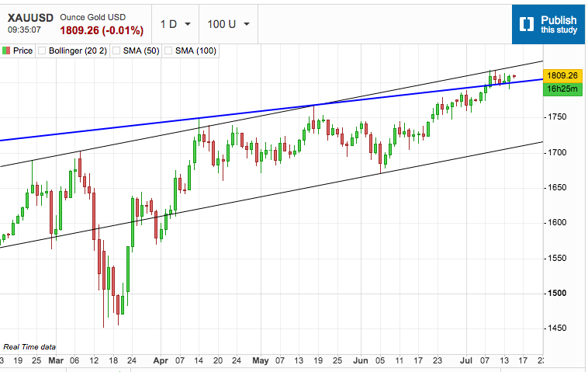This screenshot has width=588, height=372.
Task: Click the Ounce Gold USD description
Action: pyautogui.click(x=92, y=17)
